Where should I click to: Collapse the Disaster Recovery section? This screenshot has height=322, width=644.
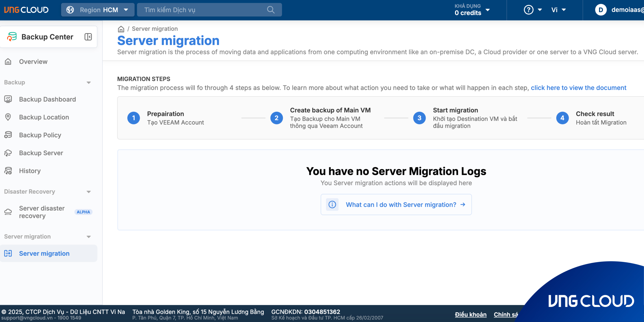(x=89, y=192)
